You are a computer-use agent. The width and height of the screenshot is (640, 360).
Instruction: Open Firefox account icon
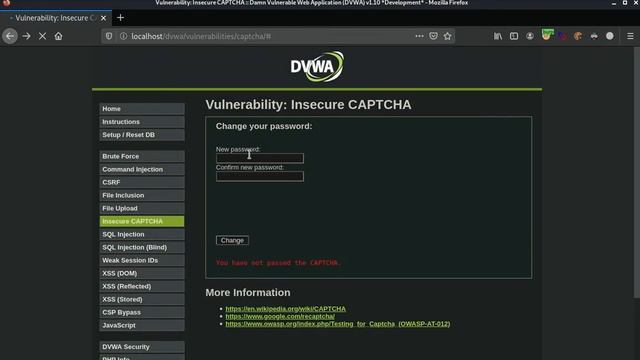coord(530,36)
